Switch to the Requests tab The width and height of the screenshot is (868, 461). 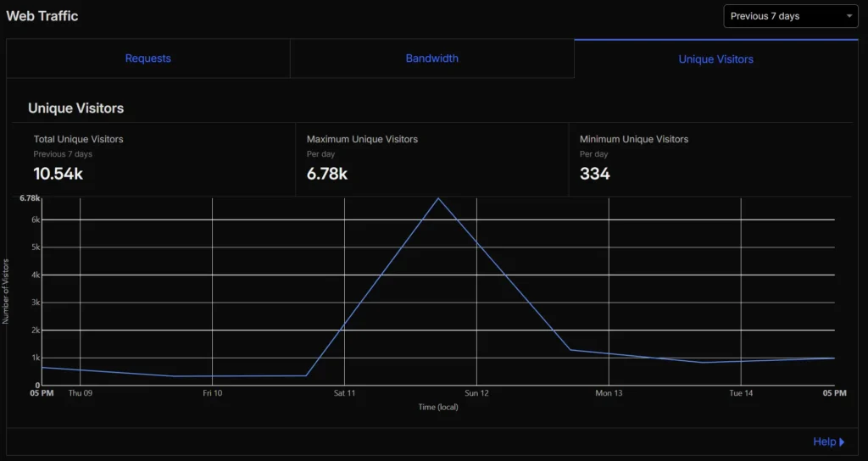tap(147, 58)
